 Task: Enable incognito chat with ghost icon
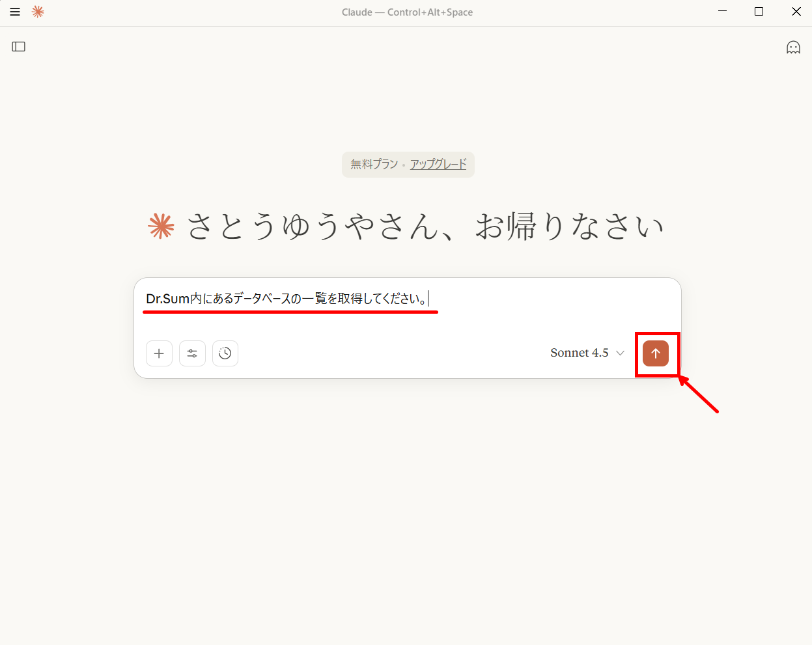(792, 47)
